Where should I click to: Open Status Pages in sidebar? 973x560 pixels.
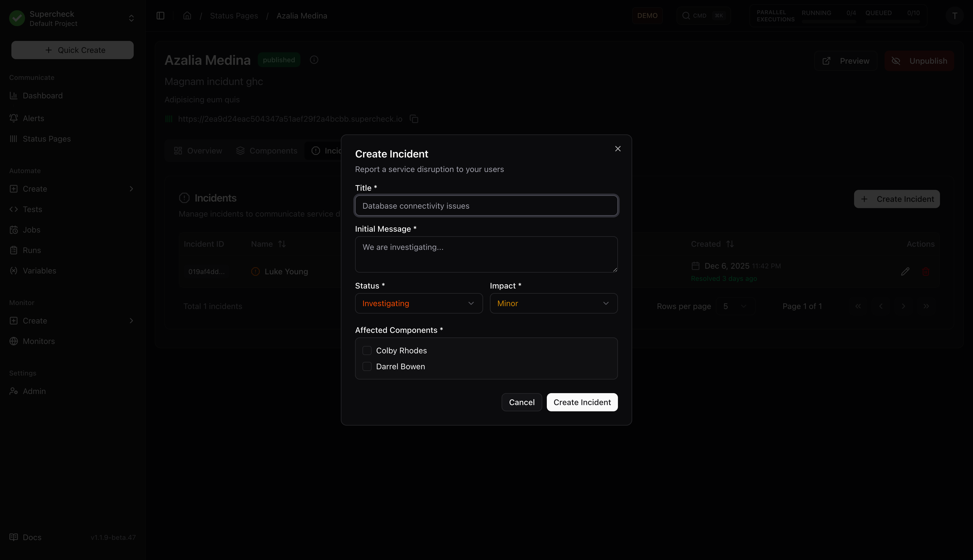pos(47,139)
